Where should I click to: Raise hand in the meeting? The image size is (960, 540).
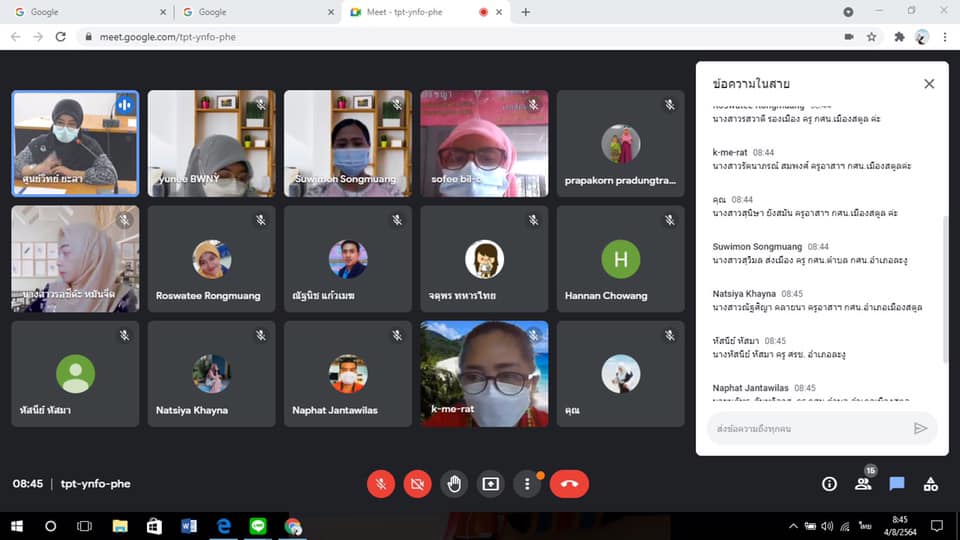click(x=454, y=484)
